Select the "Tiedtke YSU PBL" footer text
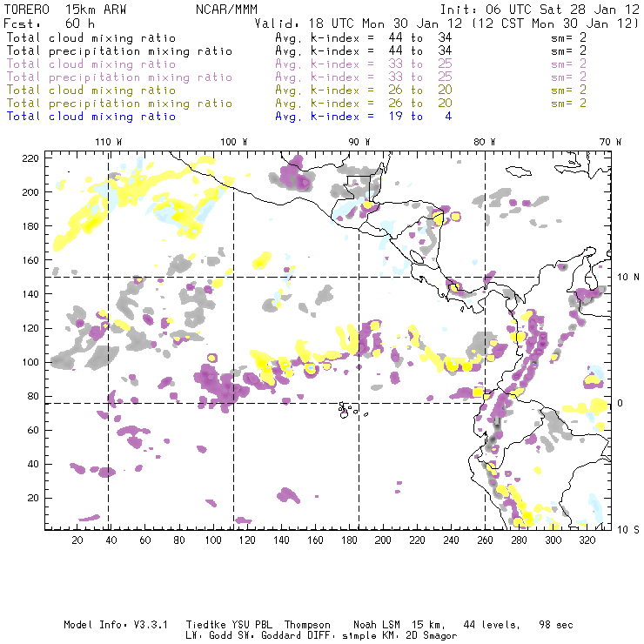The width and height of the screenshot is (644, 644). (229, 625)
